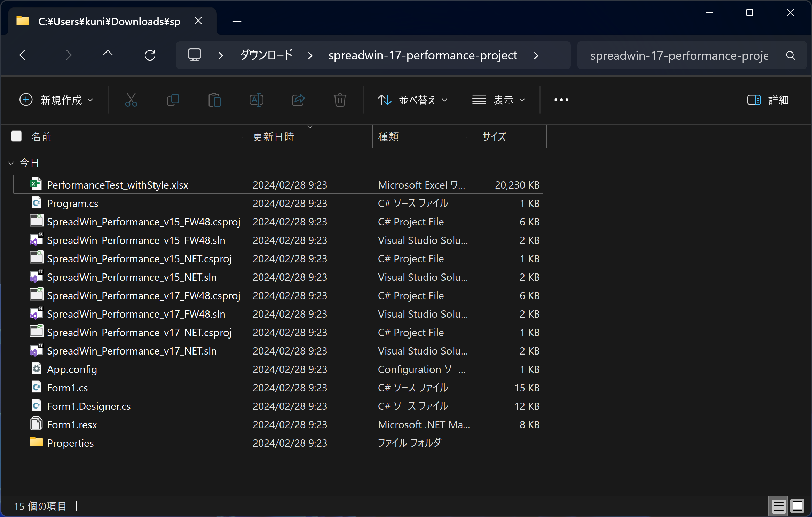Click spreadwin-17-performance-project breadcrumb
The width and height of the screenshot is (812, 517).
(423, 55)
